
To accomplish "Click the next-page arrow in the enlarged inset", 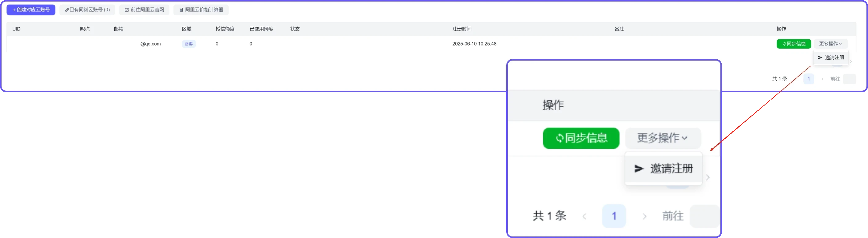I will click(x=644, y=216).
